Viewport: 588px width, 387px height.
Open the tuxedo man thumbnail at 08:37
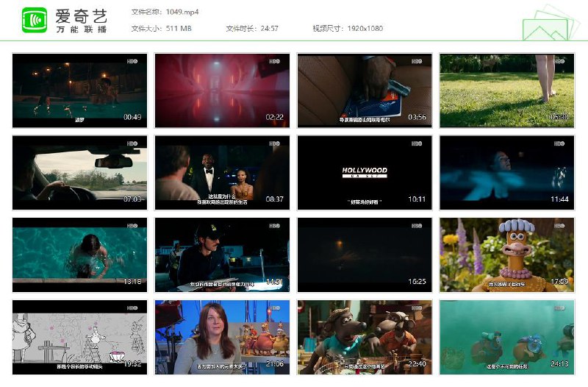coord(222,173)
